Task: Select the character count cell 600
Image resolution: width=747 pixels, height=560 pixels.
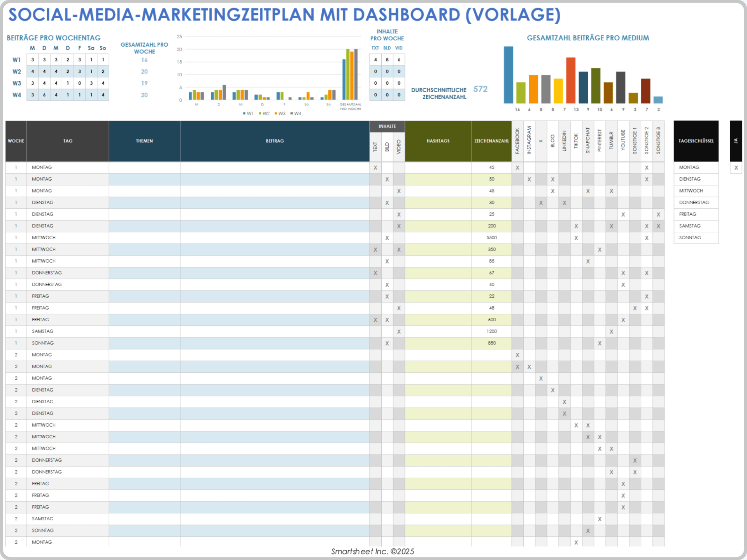Action: pos(491,320)
